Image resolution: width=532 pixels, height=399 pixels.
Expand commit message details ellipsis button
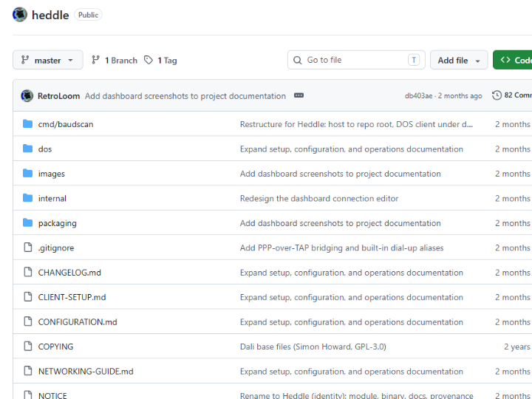pos(299,95)
